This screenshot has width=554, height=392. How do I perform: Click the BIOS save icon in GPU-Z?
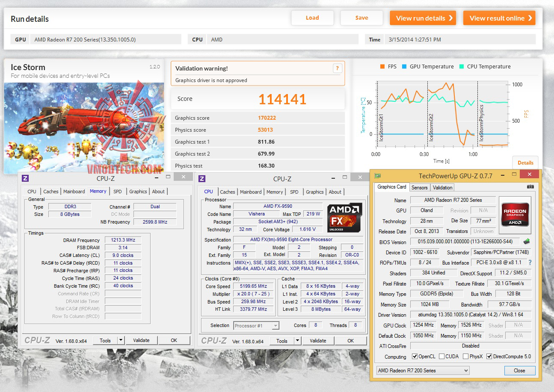(526, 242)
